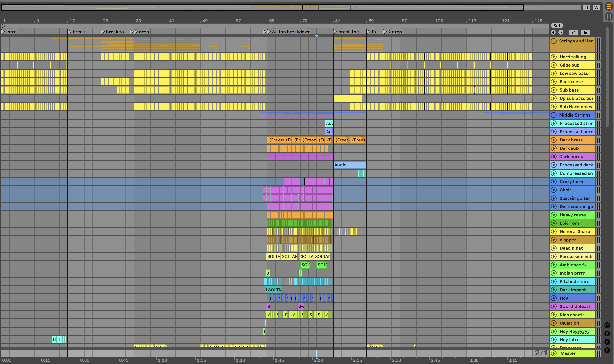Viewport: 614px width, 364px height.
Task: Toggle the I-O section visibility
Action: point(607,325)
